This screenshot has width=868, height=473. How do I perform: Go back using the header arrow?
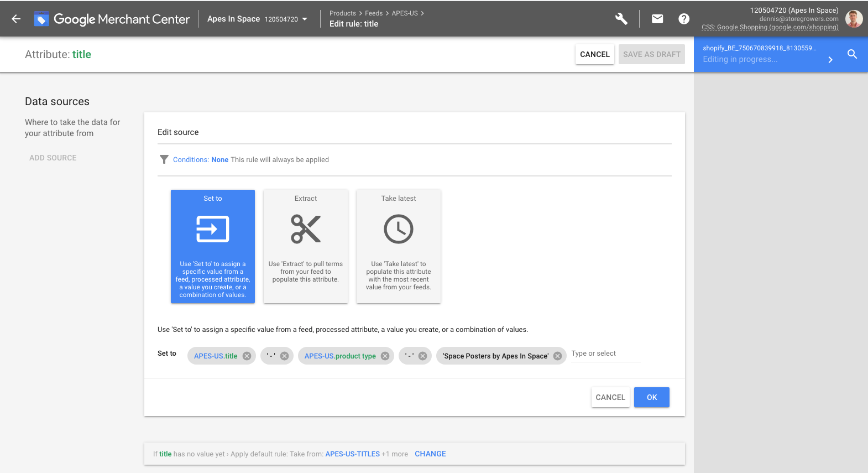coord(16,19)
